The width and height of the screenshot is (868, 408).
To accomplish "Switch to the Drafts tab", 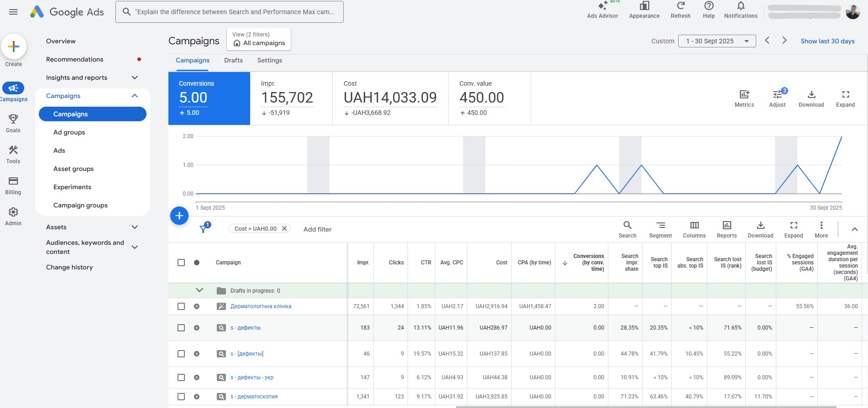I will coord(233,60).
